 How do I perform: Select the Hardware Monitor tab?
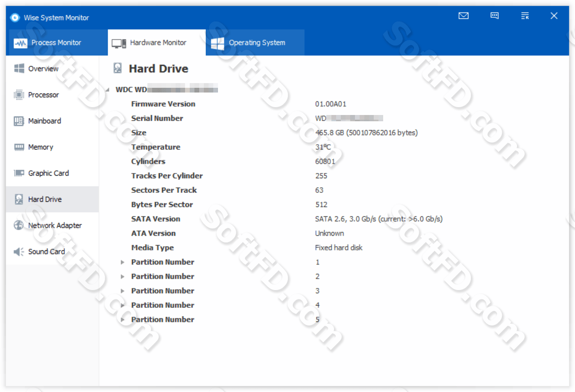point(157,42)
